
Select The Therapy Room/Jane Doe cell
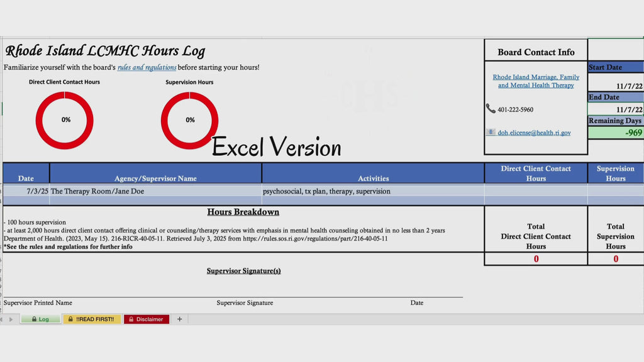[156, 191]
